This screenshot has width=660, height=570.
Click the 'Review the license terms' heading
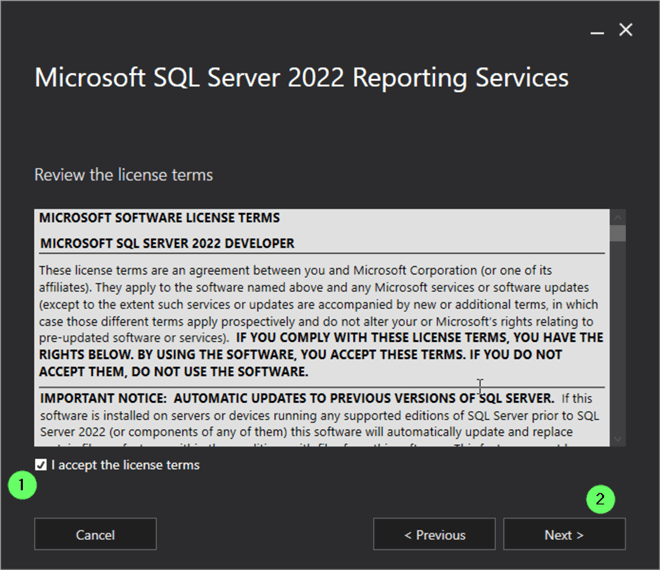coord(124,175)
